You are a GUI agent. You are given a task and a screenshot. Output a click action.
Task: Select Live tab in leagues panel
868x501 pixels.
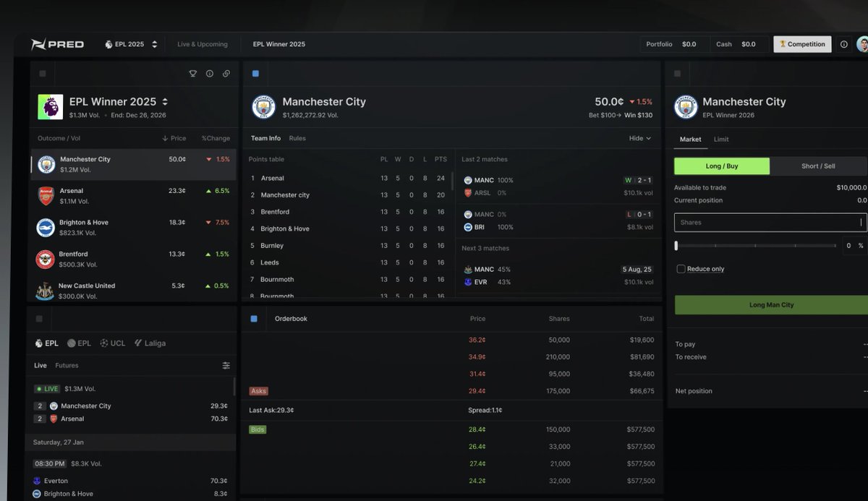41,366
